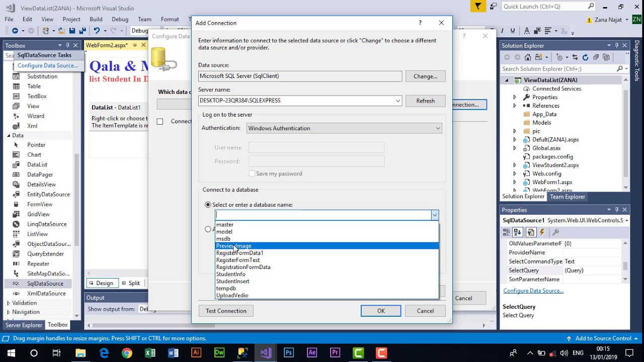
Task: Select the PreviewImage database
Action: [327, 246]
